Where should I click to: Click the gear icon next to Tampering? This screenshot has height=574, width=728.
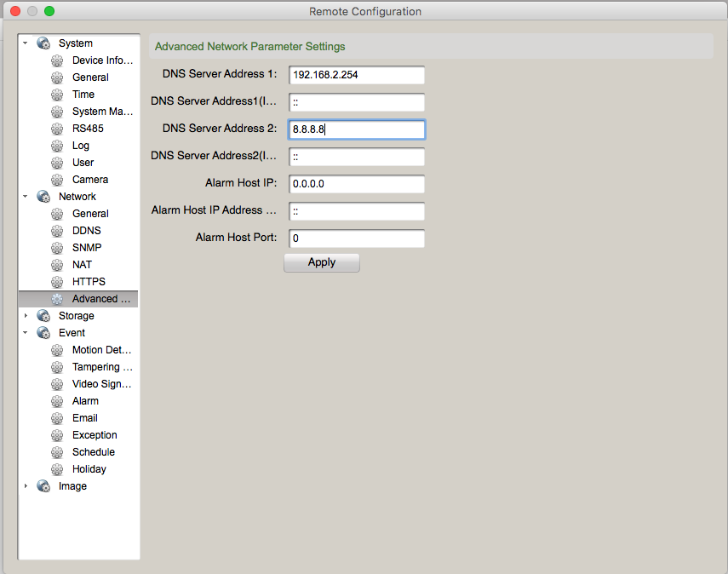coord(57,367)
